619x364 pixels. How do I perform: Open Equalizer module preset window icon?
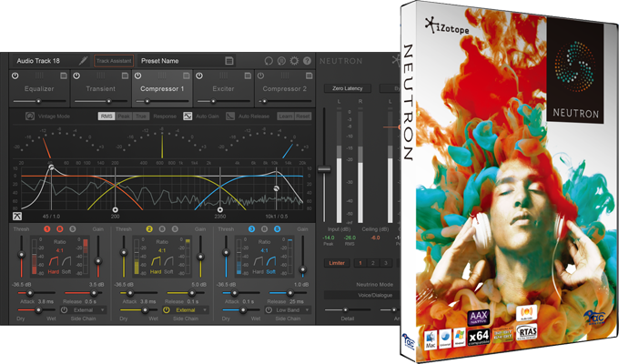coord(64,76)
